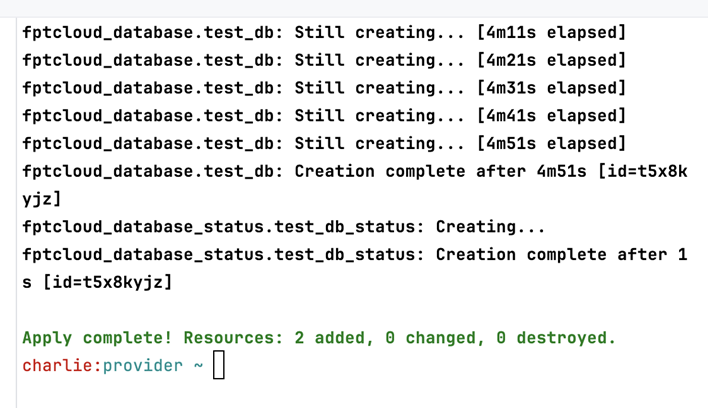The height and width of the screenshot is (408, 708).
Task: Click the "[4m41s elapsed]" timestamp
Action: point(551,116)
